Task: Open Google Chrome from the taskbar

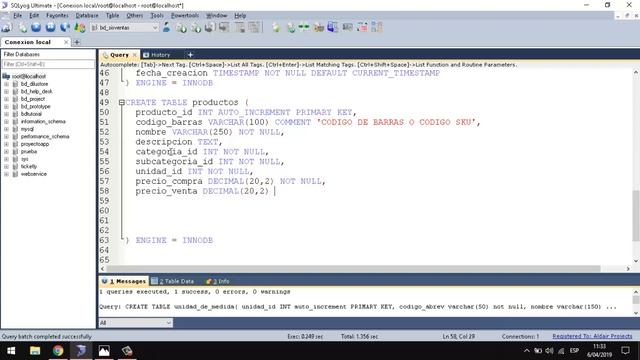Action: (58, 351)
